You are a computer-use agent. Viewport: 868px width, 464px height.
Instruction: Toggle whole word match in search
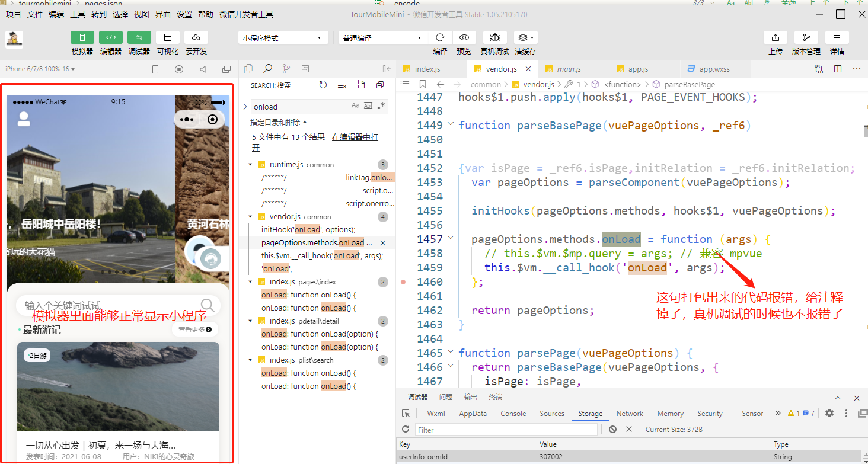coord(368,105)
